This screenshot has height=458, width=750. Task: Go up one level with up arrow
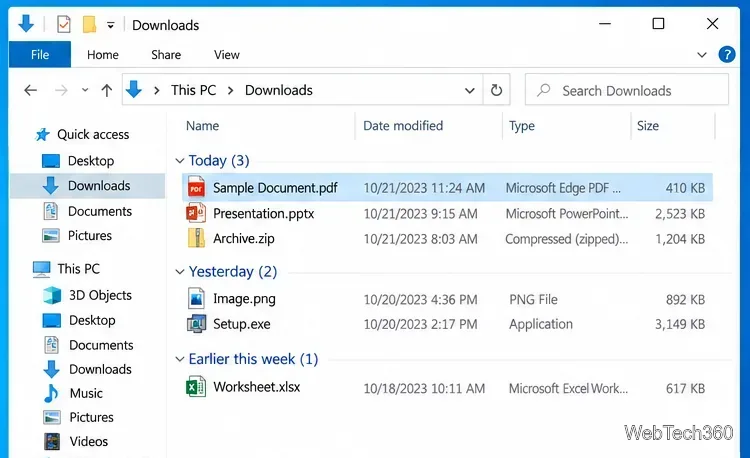pos(107,90)
